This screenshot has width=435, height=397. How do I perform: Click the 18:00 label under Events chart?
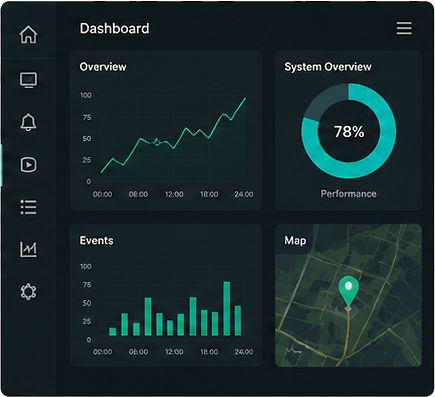(x=209, y=352)
